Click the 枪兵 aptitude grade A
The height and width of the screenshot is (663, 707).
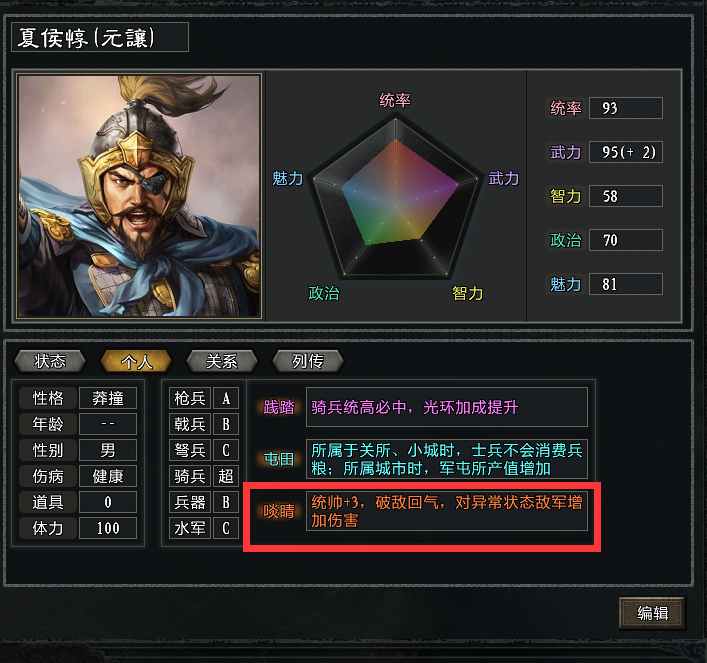click(226, 398)
